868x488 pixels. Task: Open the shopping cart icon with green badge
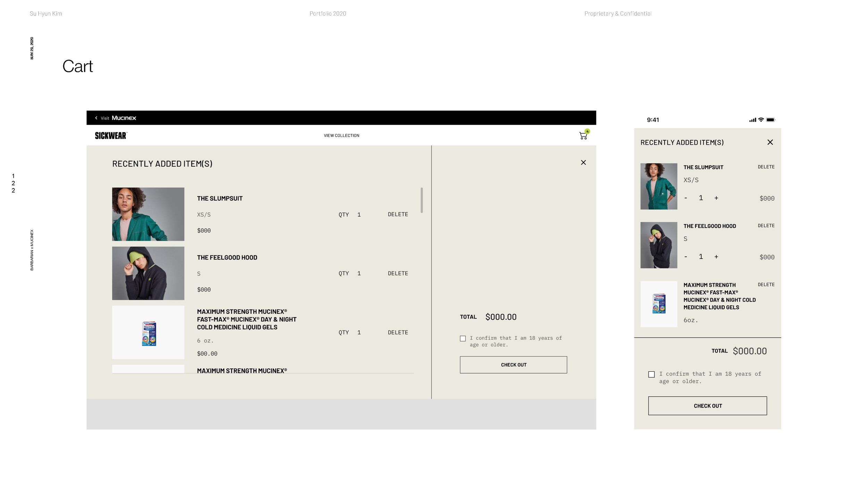[584, 135]
